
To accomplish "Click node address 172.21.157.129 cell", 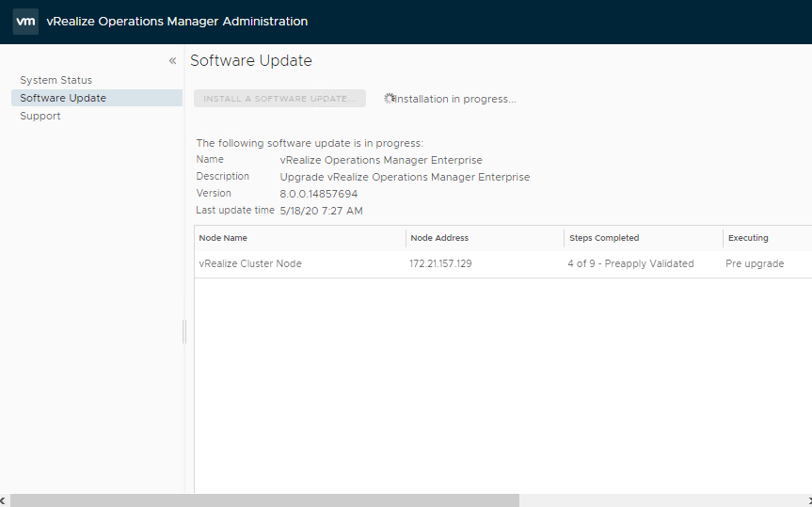I will 440,263.
